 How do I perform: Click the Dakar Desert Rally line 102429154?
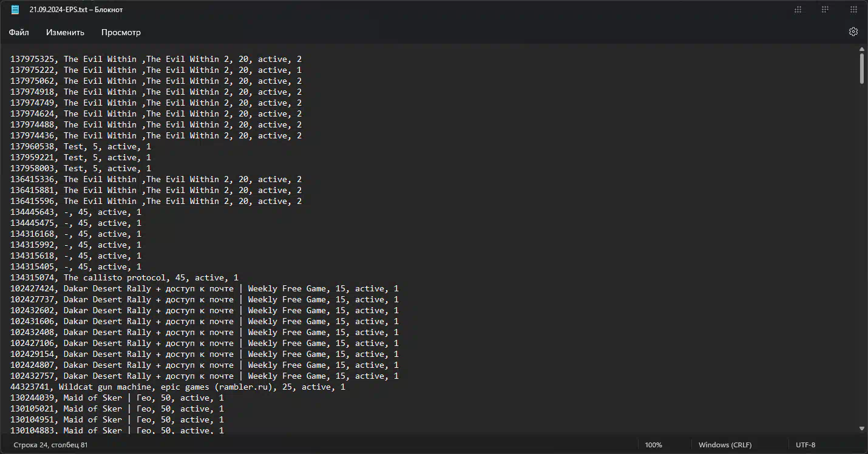[205, 354]
